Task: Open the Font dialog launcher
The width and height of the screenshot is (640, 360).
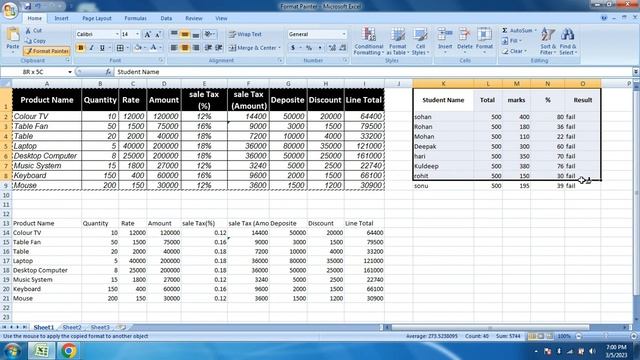Action: pos(161,60)
